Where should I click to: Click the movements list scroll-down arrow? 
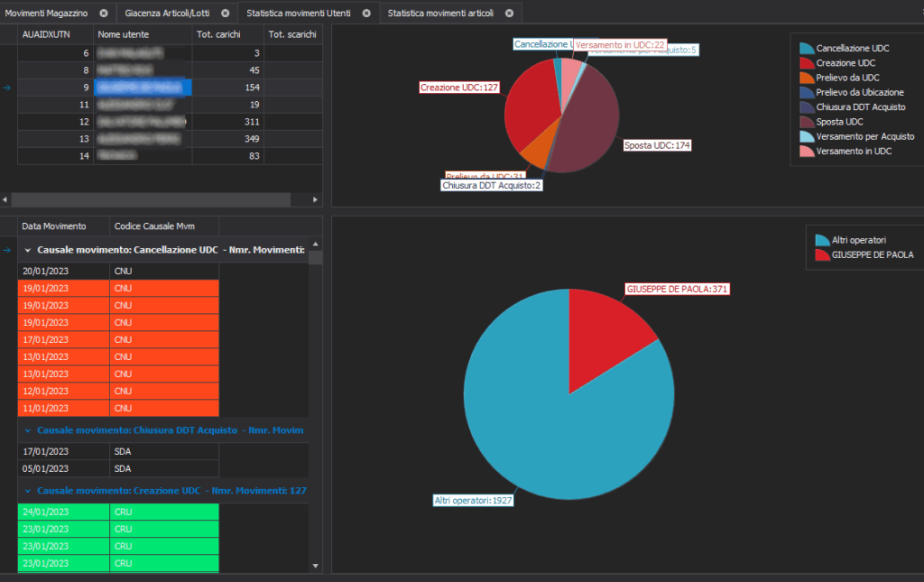point(316,565)
